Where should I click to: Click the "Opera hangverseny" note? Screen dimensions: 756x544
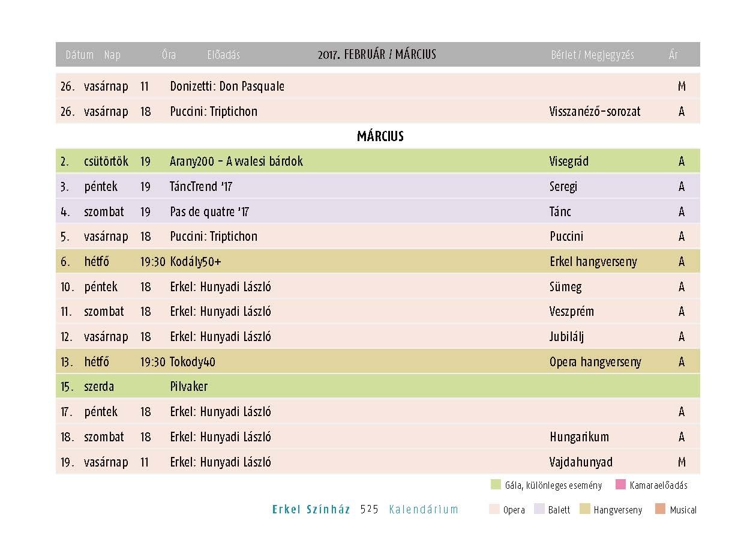coord(595,362)
